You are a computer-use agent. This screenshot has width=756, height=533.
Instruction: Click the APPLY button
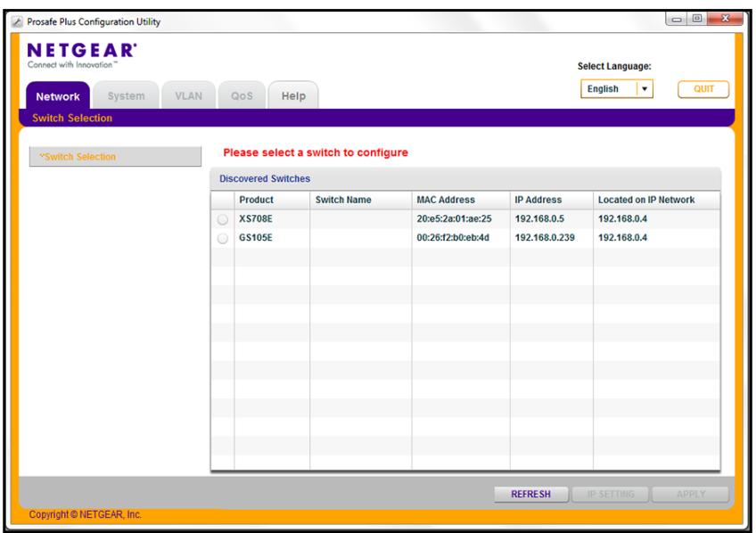click(690, 494)
